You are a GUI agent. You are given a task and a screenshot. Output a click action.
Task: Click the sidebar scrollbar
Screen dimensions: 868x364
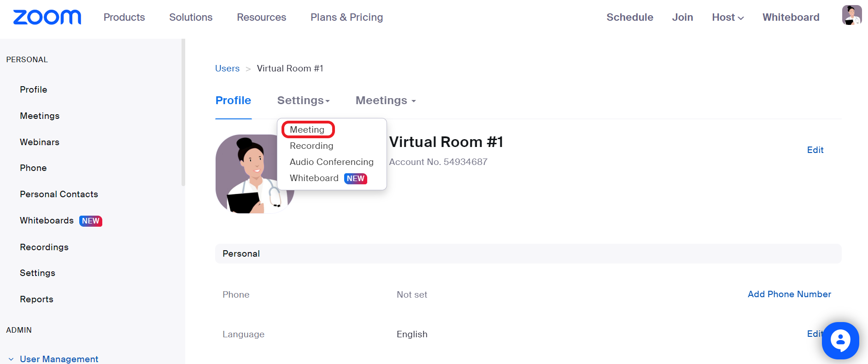(183, 112)
